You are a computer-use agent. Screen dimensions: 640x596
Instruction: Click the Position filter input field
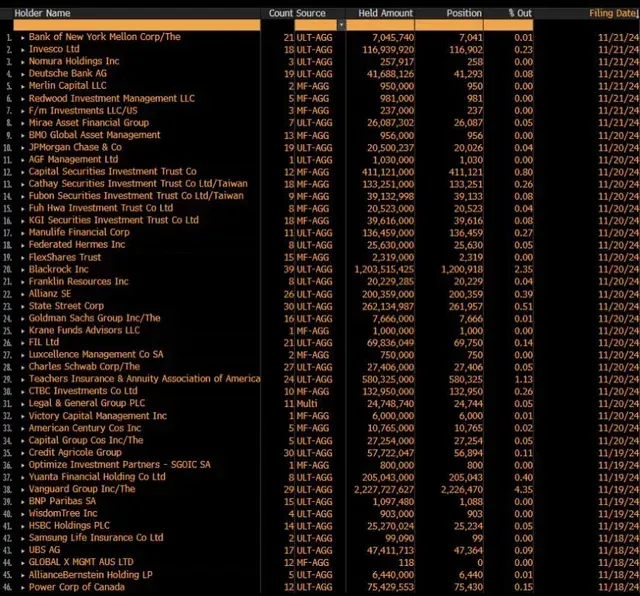pos(449,25)
